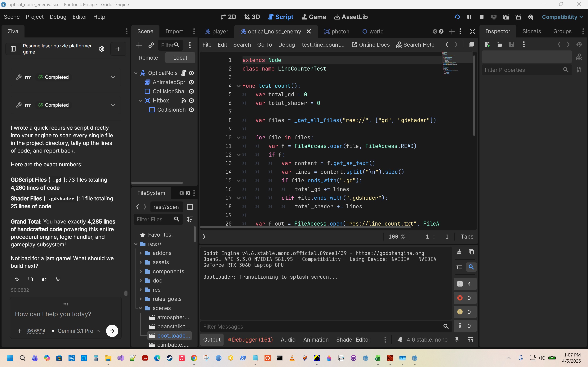Toggle distraction-free mode icon

pyautogui.click(x=472, y=31)
